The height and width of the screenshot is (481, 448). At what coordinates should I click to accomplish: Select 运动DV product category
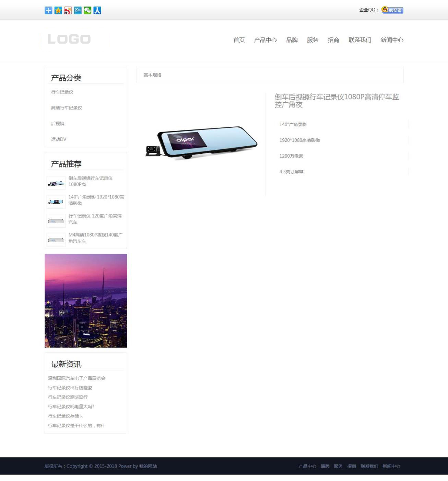point(59,139)
